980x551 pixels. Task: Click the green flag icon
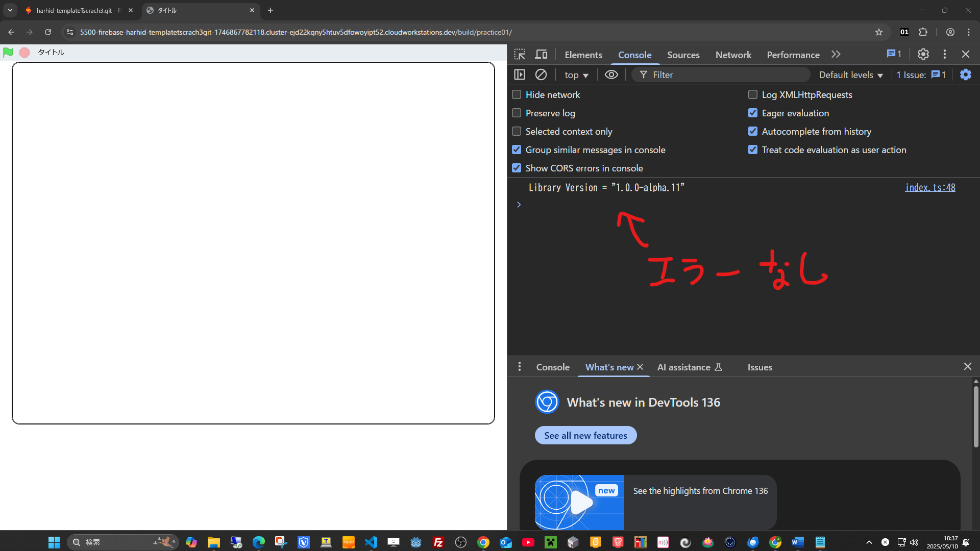point(8,52)
